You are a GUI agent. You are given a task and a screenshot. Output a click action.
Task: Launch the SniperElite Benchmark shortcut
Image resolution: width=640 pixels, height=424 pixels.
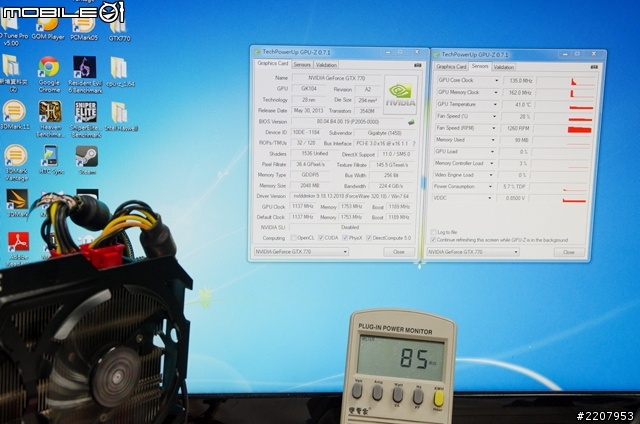[85, 119]
